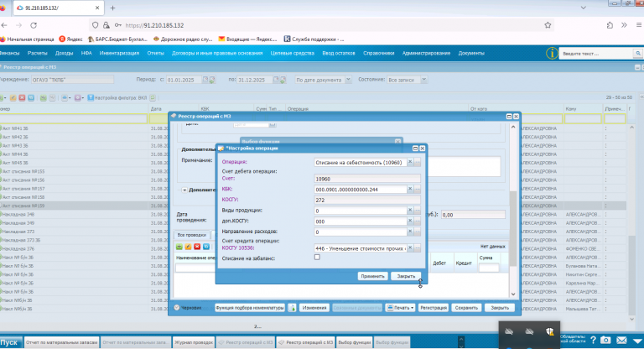Open Служба поддержки bookmark
This screenshot has height=349, width=644.
click(x=314, y=39)
